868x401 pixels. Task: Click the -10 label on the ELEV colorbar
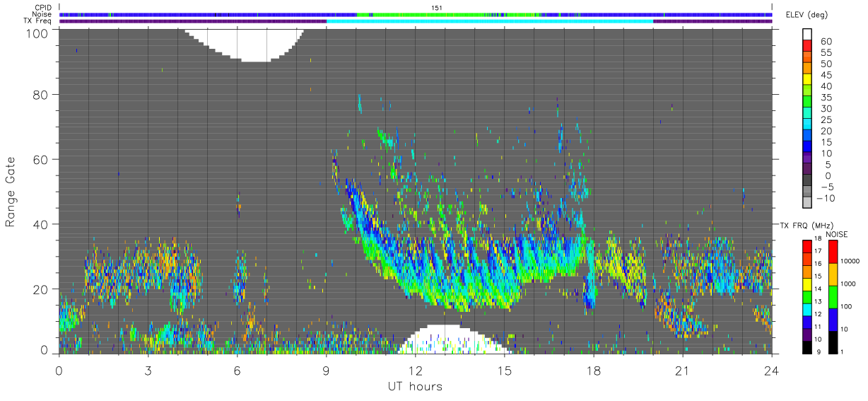pyautogui.click(x=826, y=199)
